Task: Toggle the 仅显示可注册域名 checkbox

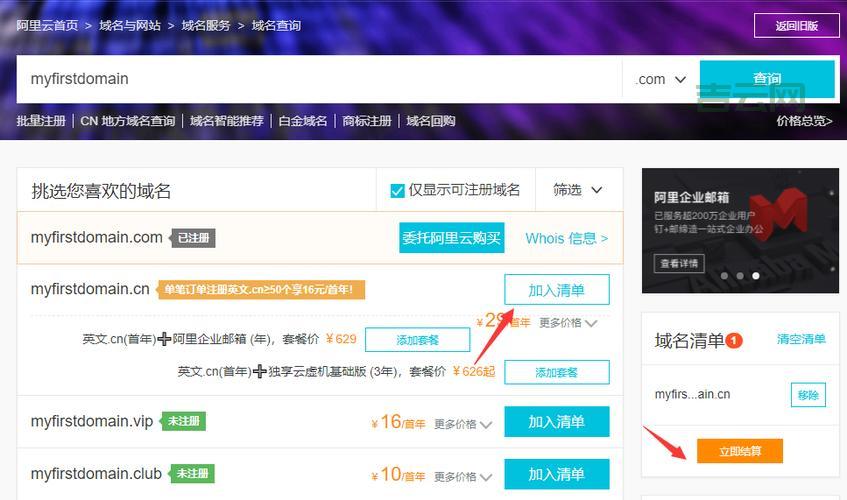Action: point(397,190)
